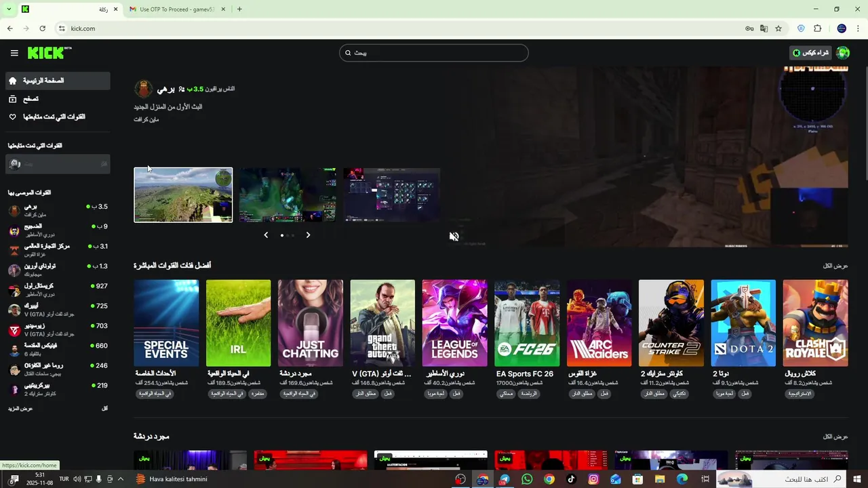Open recommended channel with 703 viewers
Screen dimensions: 868x488
(58, 329)
